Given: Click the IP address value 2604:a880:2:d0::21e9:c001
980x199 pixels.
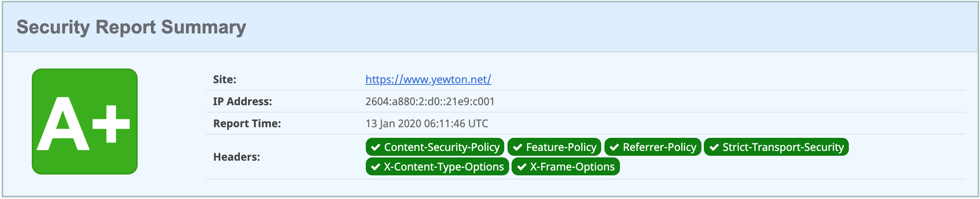Looking at the screenshot, I should tap(430, 101).
